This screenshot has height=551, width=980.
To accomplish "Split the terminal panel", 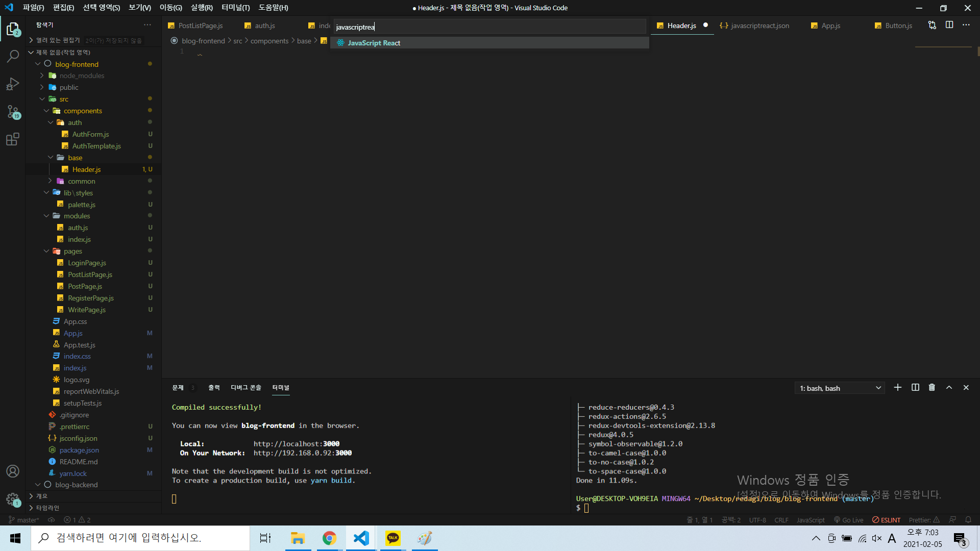I will click(915, 388).
